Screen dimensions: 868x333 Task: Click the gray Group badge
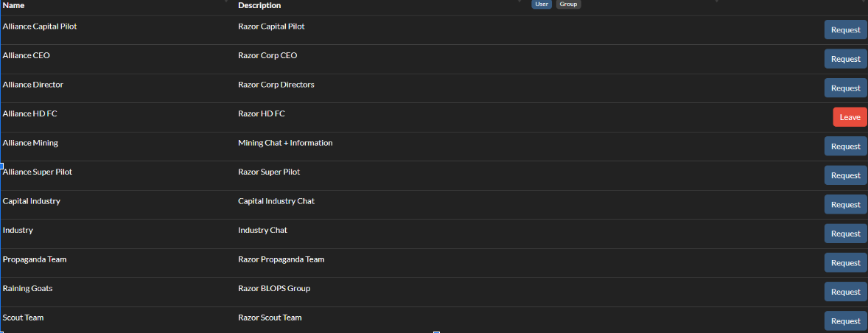(568, 4)
